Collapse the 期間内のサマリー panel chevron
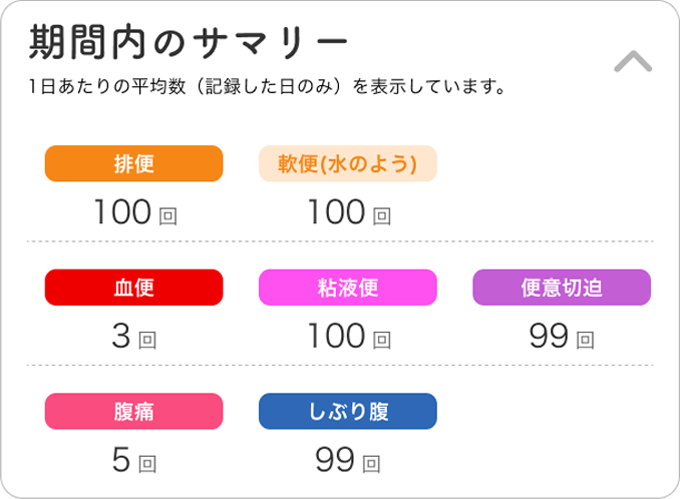Viewport: 680px width, 499px height. pos(633,61)
